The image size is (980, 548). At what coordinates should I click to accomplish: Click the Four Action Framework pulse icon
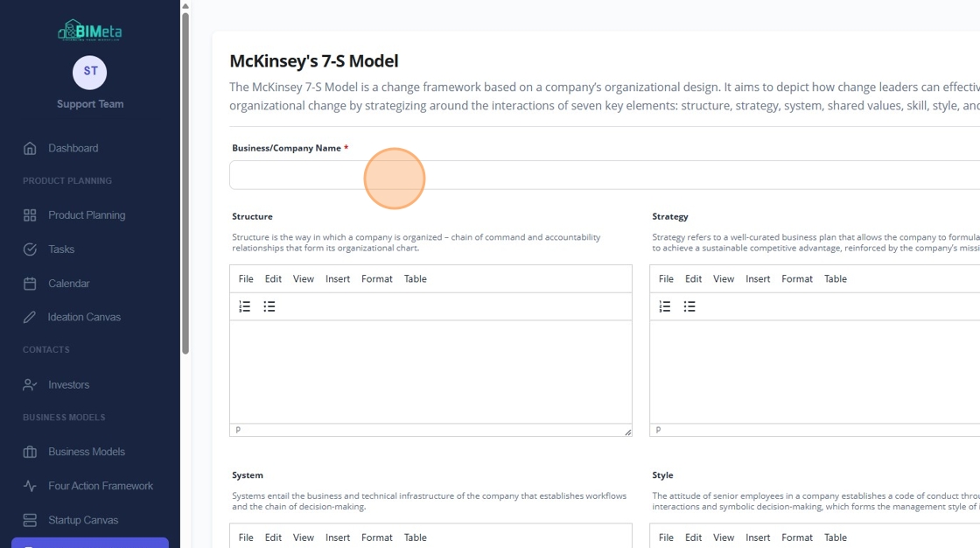click(30, 486)
